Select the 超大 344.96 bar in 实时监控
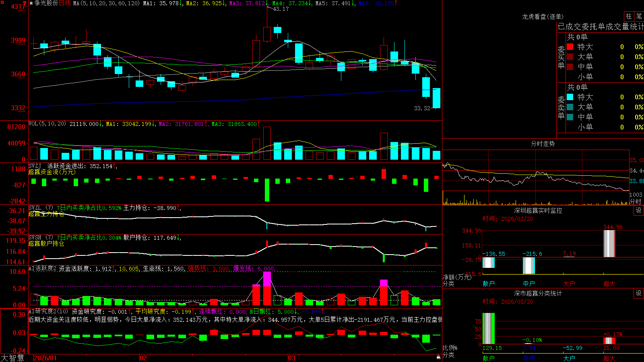Viewport: 644px width, 362px height. tap(609, 244)
